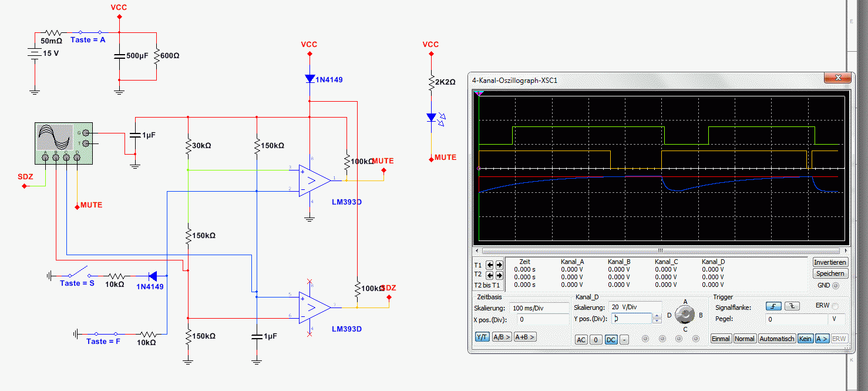The height and width of the screenshot is (391, 868).
Task: Turn the channel selector knob A/B/C/D
Action: pyautogui.click(x=684, y=315)
